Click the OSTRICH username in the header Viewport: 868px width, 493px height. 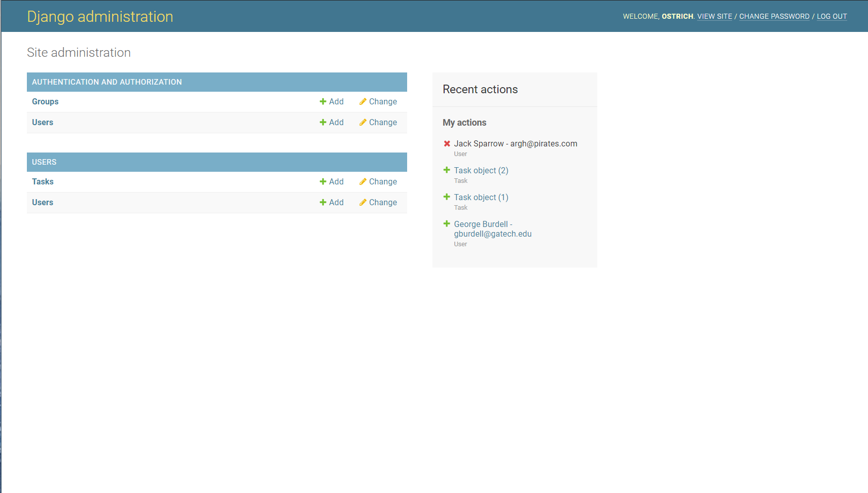[677, 16]
